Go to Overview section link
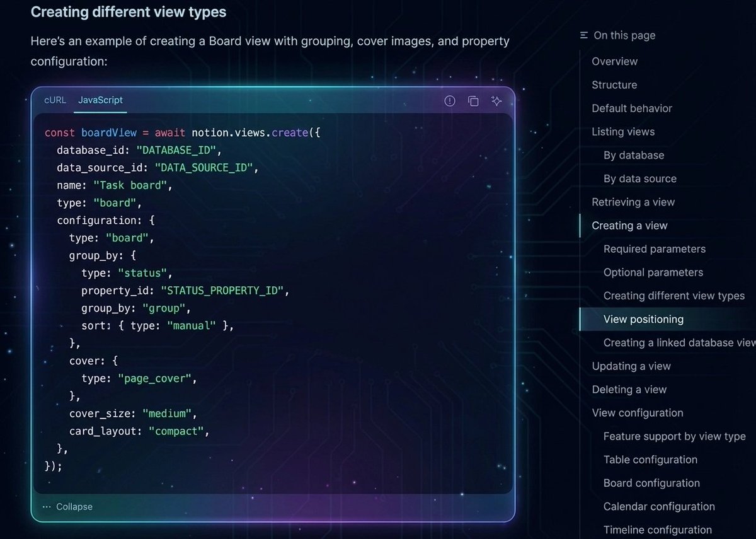The image size is (756, 539). pos(614,61)
